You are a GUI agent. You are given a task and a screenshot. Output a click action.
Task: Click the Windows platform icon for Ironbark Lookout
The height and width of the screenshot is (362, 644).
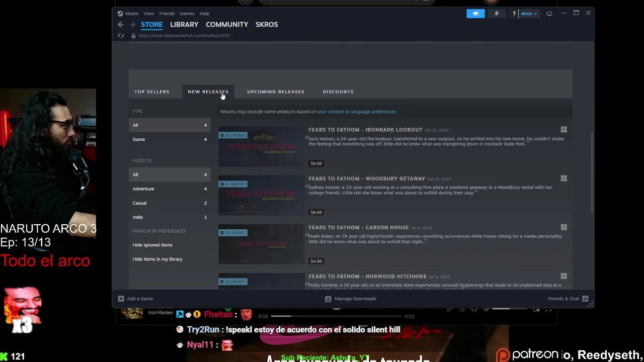click(563, 130)
